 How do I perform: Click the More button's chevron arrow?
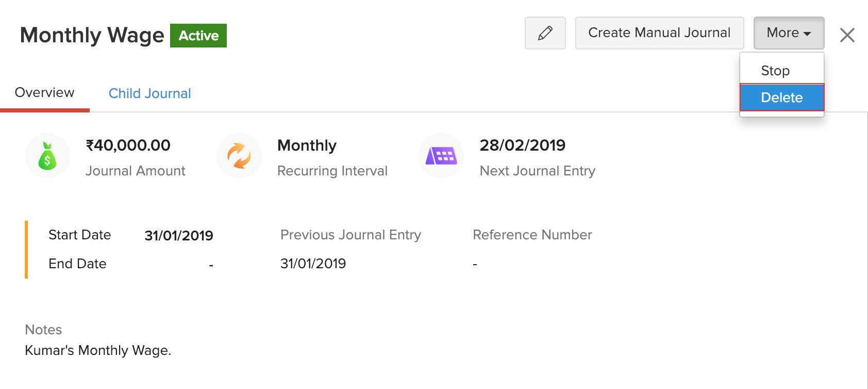coord(808,34)
